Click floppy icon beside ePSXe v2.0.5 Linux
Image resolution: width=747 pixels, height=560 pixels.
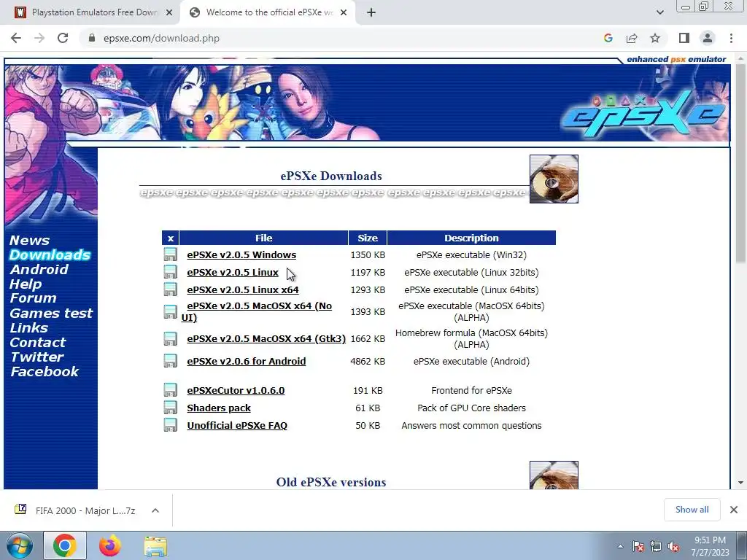click(x=170, y=273)
